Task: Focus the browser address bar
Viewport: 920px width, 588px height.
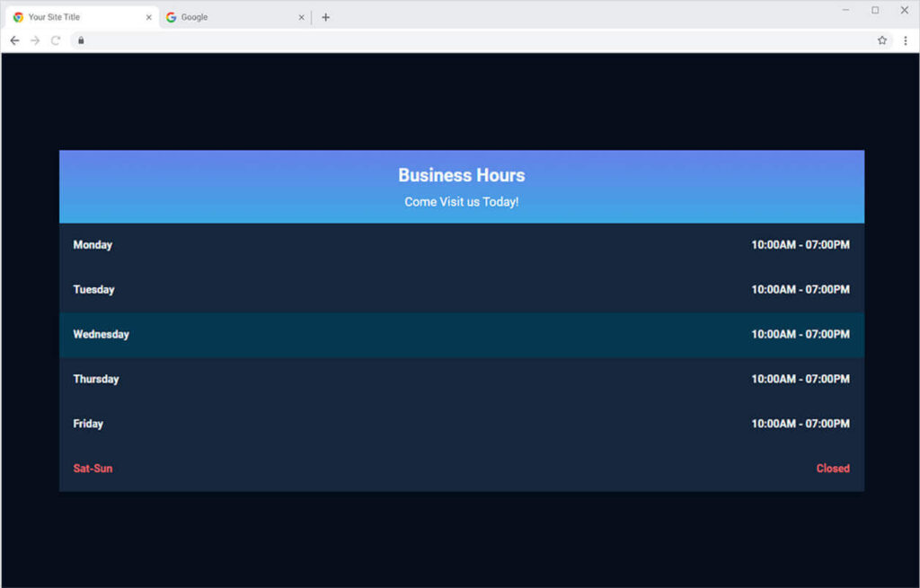Action: [x=449, y=40]
